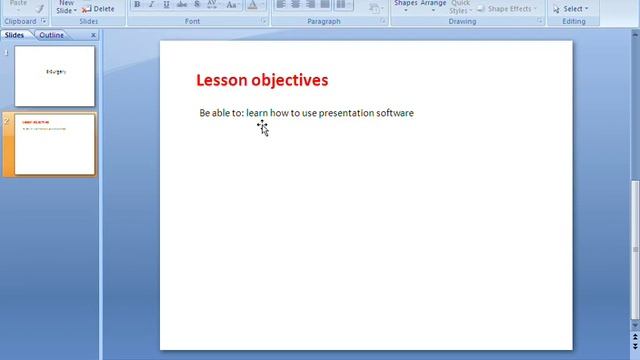Open the Columns button

(x=343, y=4)
